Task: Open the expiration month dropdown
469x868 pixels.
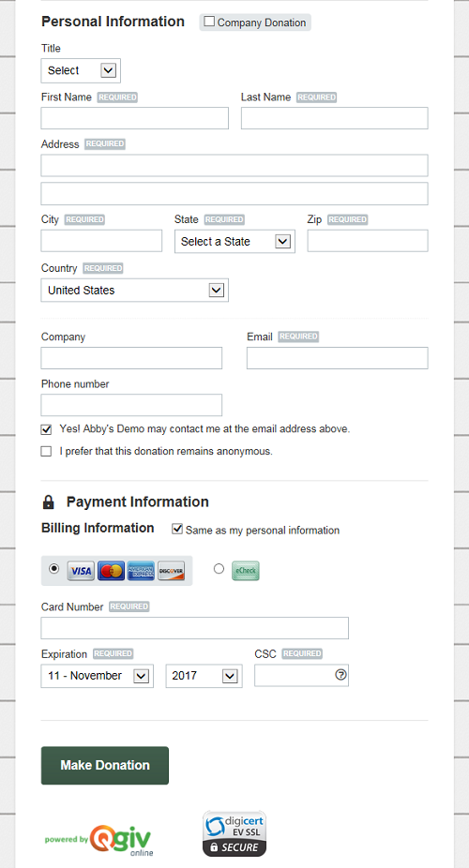Action: 98,676
